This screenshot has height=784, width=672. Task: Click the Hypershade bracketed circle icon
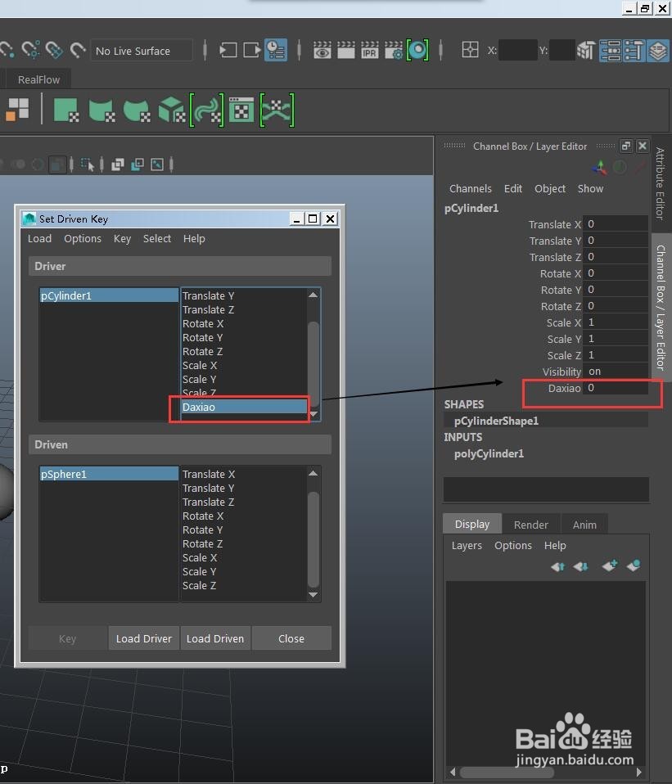coord(417,50)
